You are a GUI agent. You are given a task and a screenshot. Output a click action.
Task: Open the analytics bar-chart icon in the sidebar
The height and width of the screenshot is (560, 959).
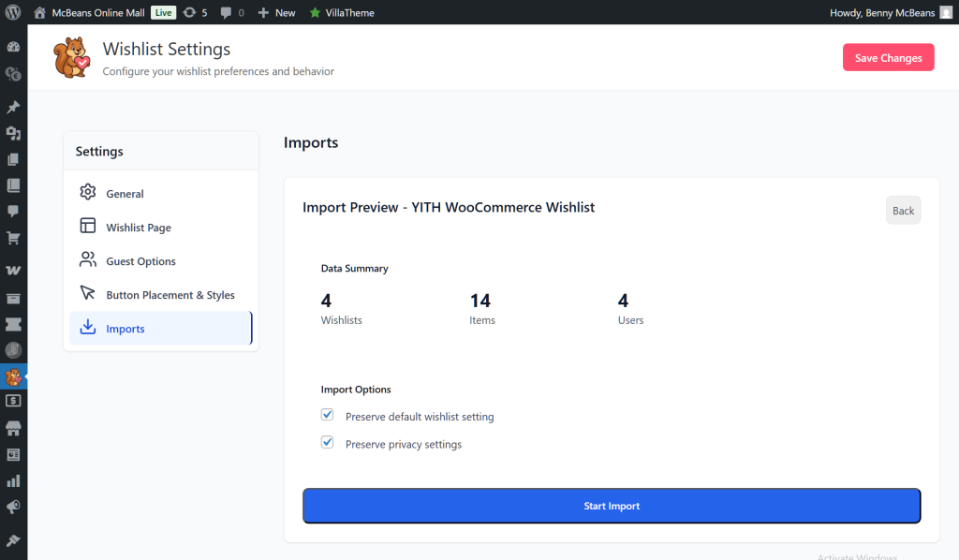(x=13, y=479)
